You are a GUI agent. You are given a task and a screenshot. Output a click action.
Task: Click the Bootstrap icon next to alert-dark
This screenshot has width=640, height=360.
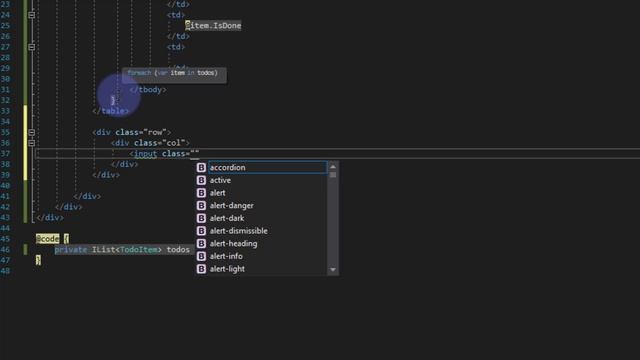pos(201,218)
